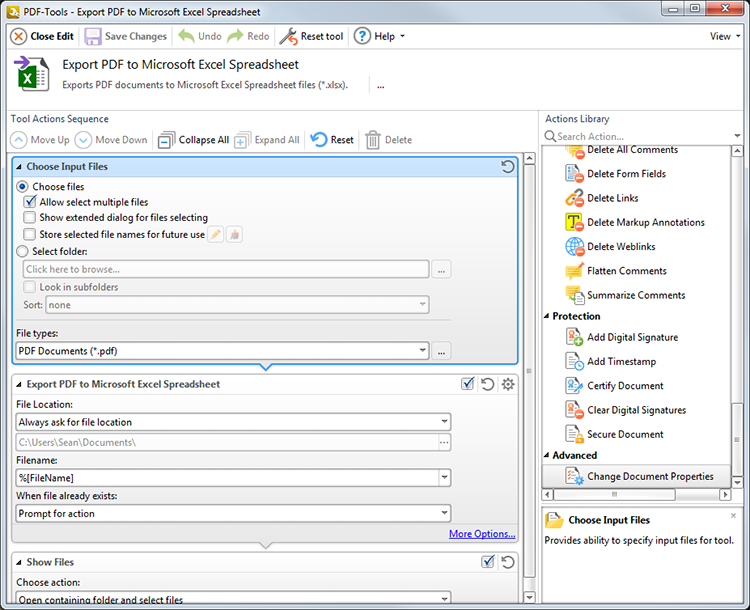
Task: Close Choose Input Files description panel
Action: click(733, 516)
